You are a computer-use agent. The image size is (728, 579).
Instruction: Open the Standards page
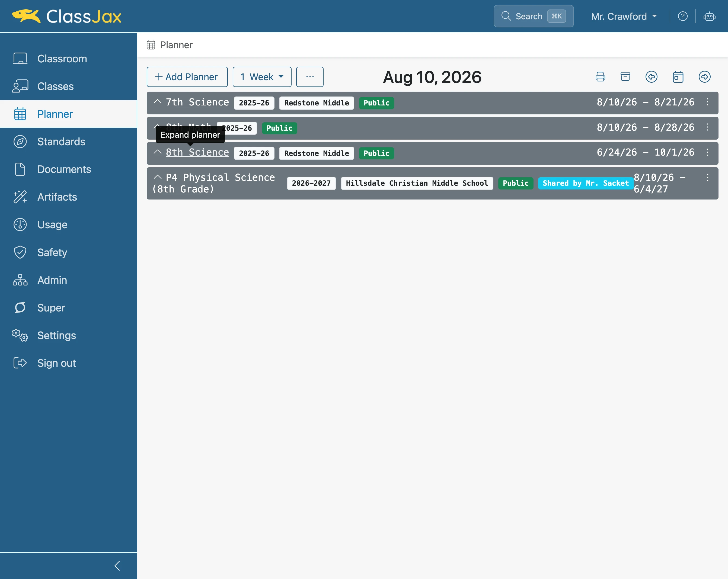69,141
